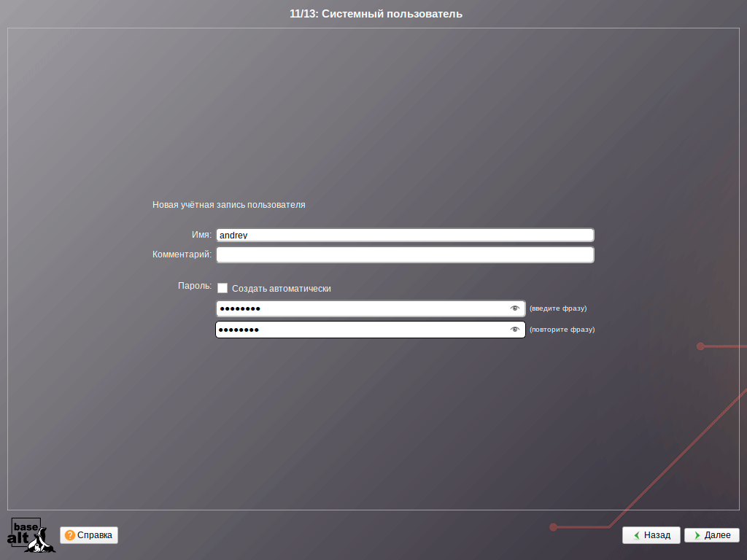Reveal the repeated password with the eye icon
Screen dimensions: 747x560
pos(514,330)
